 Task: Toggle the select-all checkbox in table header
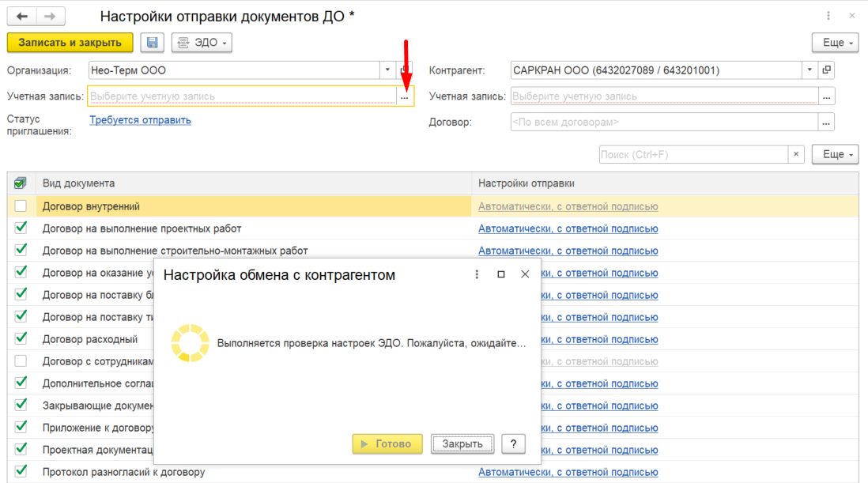[x=21, y=183]
